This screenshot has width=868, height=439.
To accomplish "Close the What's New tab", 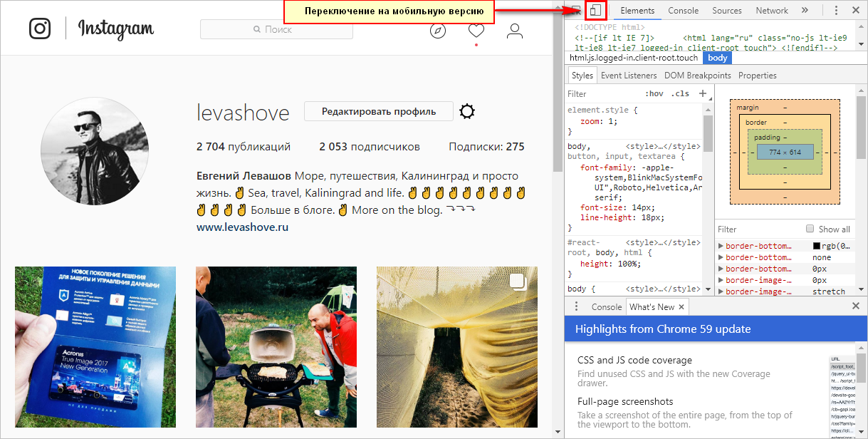I will (681, 306).
